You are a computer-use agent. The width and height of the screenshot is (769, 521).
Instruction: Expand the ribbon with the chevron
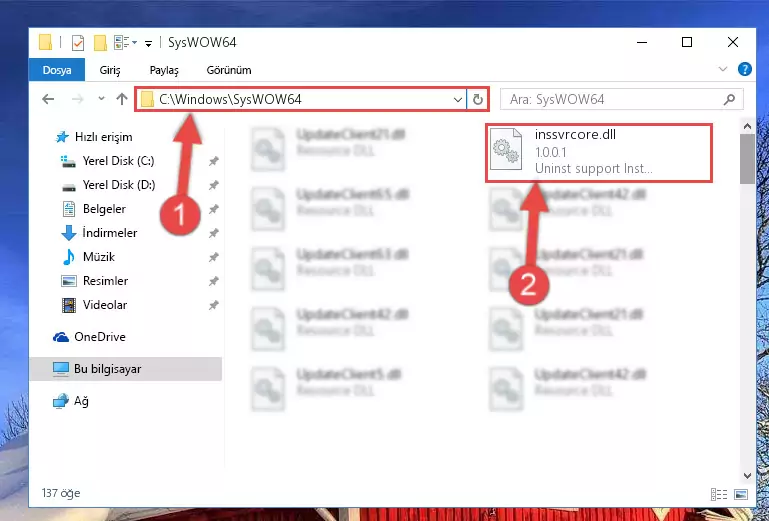[x=722, y=69]
